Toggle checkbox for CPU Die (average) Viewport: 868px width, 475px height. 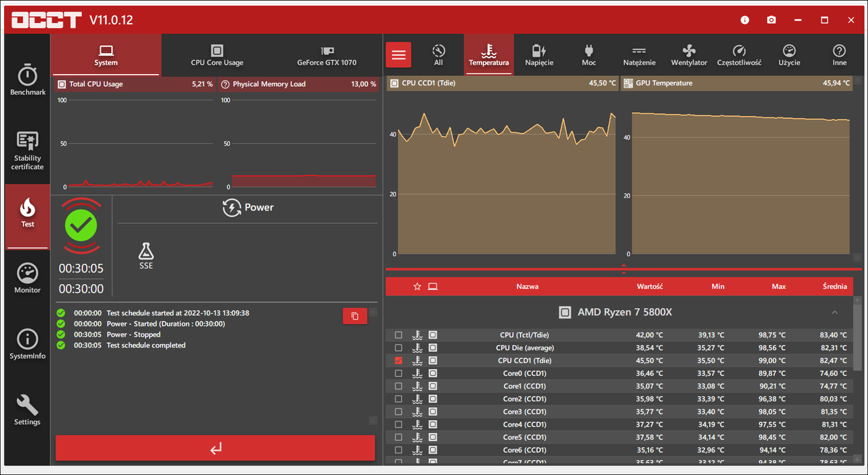[x=399, y=348]
